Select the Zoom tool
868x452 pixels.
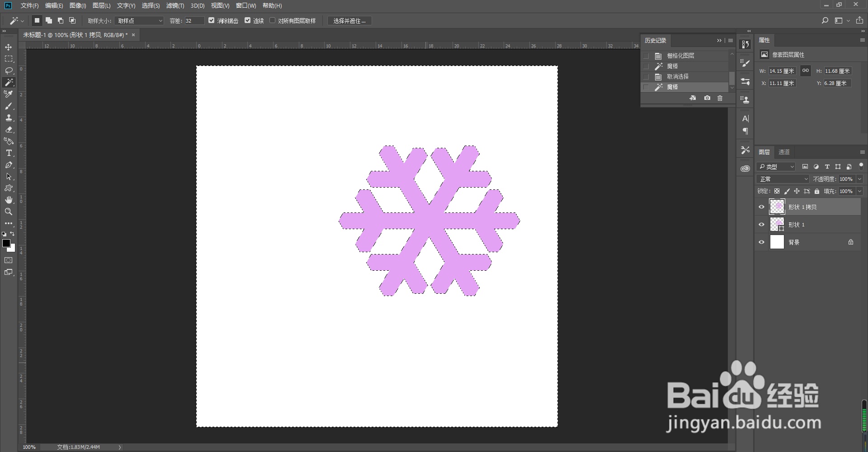(x=9, y=212)
